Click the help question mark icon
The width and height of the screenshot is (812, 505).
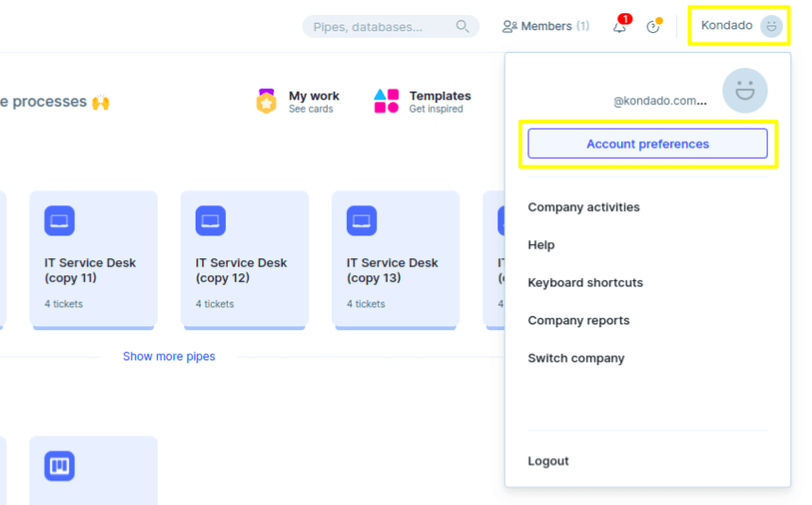(653, 26)
